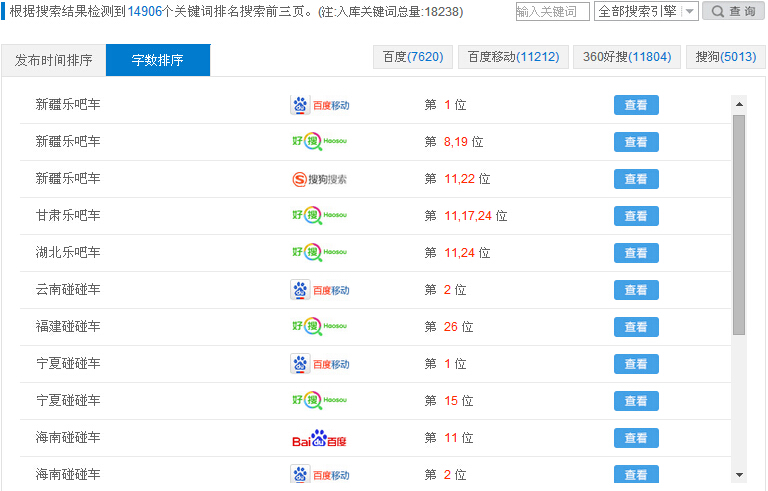Click keyword 福建碰碰车
The width and height of the screenshot is (768, 491).
coord(68,326)
